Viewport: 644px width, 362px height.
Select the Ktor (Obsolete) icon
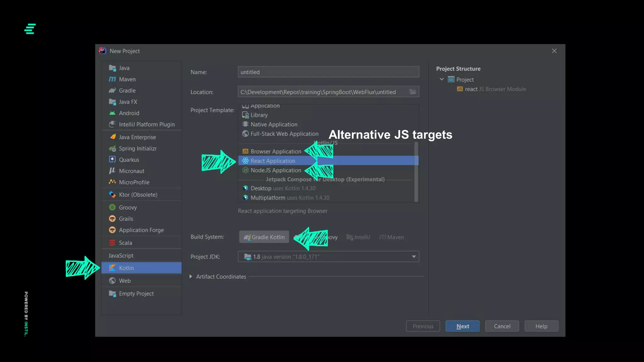112,195
